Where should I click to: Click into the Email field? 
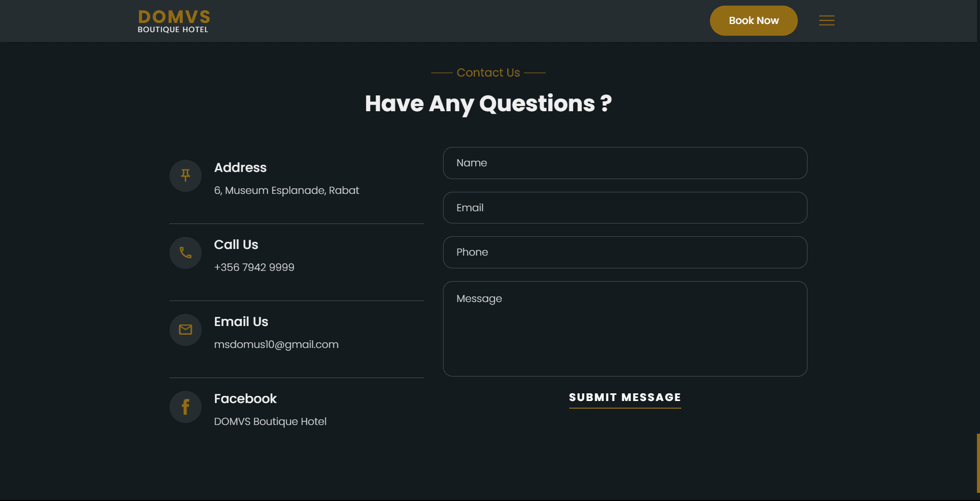tap(625, 208)
